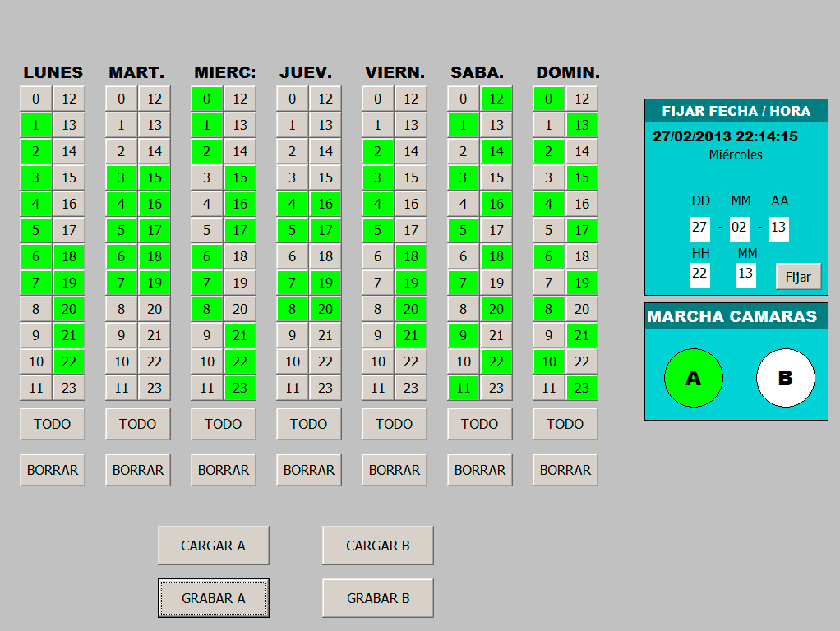Toggle hour 4 under JUEV.
This screenshot has height=631, width=840.
tap(293, 204)
